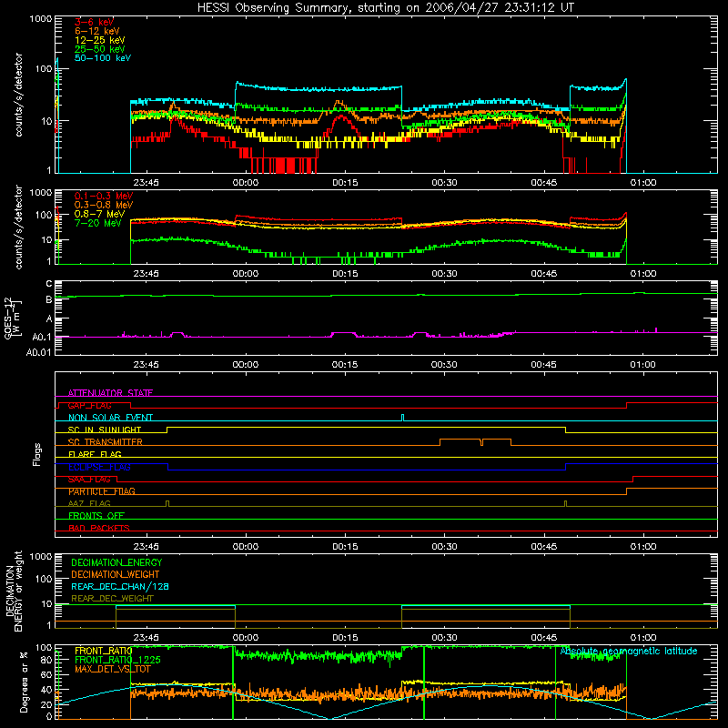This screenshot has height=728, width=728.
Task: Select the red 3-6 keV legend label
Action: (x=95, y=22)
